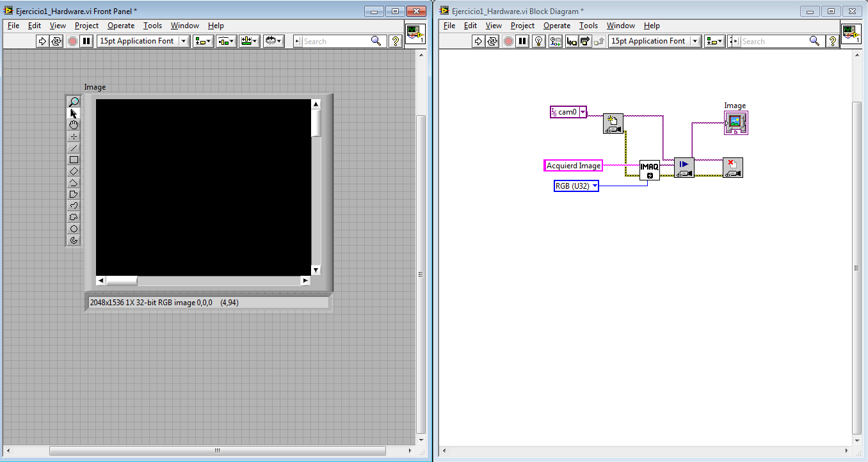Open View menu in Block Diagram window
Viewport: 868px width, 462px height.
pos(494,26)
